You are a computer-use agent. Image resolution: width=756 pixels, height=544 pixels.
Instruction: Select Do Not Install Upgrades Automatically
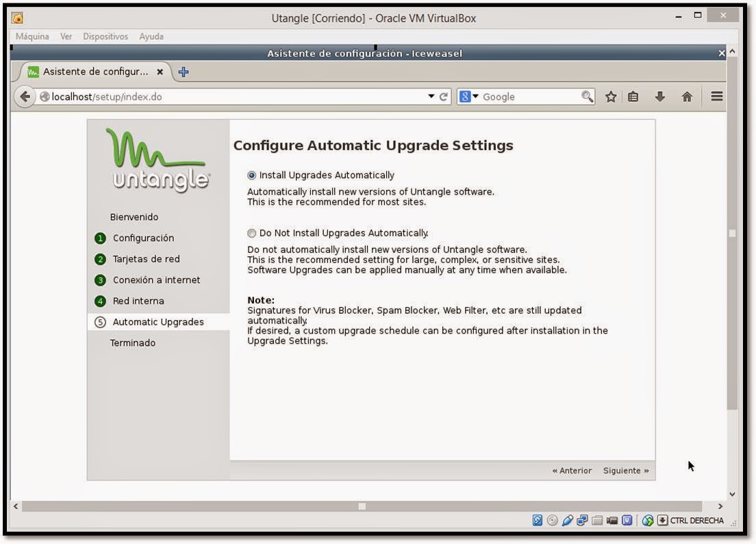(251, 233)
